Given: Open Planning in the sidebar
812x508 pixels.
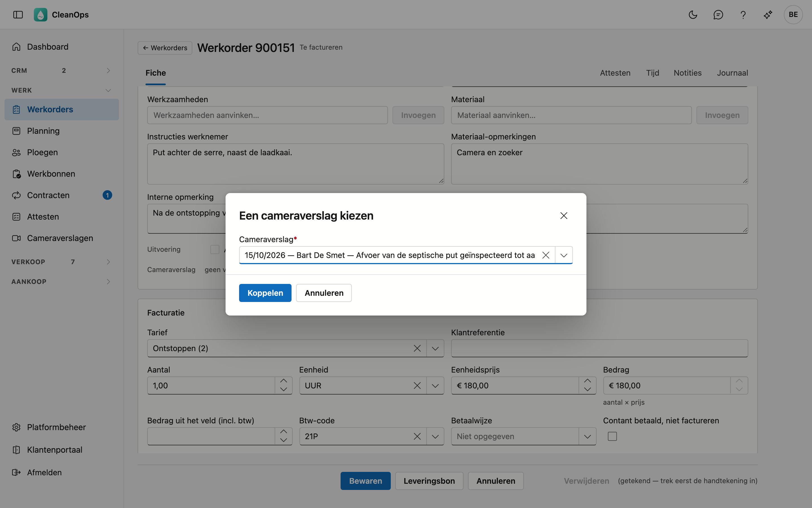Looking at the screenshot, I should [62, 131].
